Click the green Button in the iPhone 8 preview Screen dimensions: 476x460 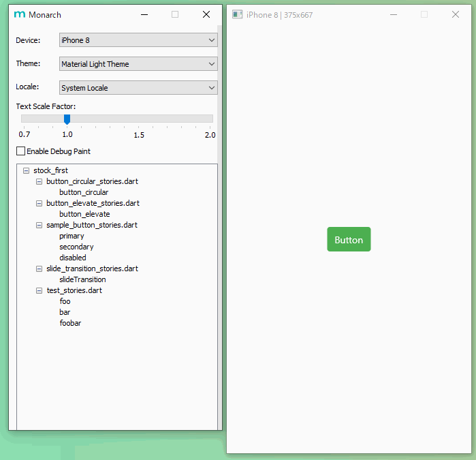click(349, 239)
